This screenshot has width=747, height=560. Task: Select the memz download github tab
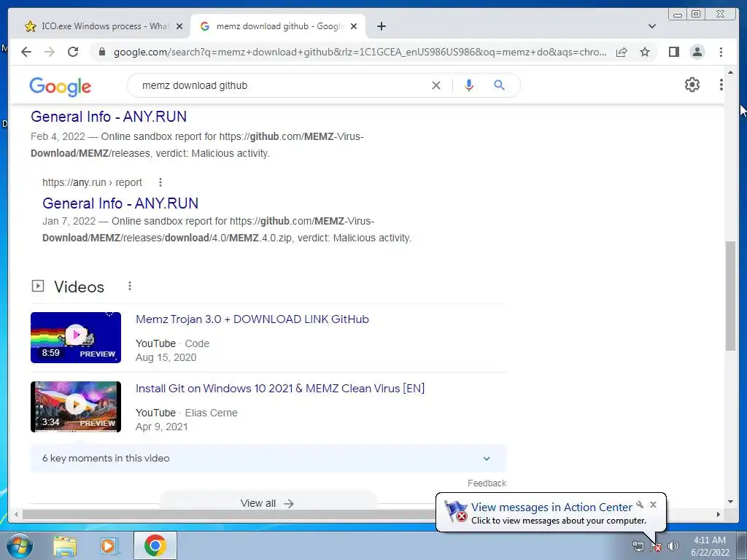(x=278, y=26)
